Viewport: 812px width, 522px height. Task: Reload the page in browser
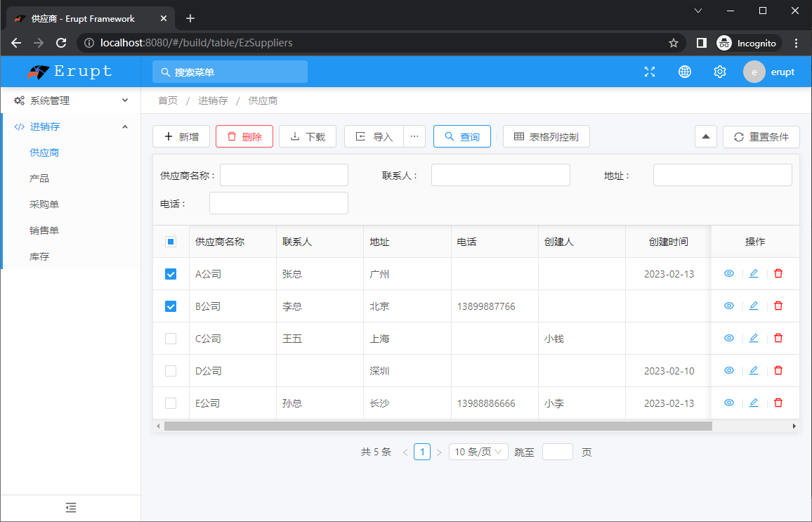click(61, 43)
